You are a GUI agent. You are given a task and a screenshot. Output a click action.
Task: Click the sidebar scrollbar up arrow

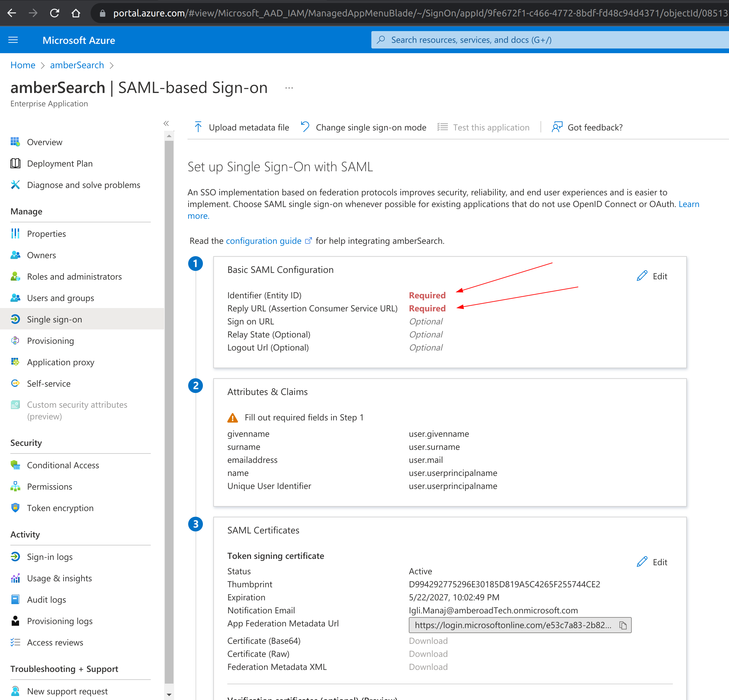(x=169, y=136)
